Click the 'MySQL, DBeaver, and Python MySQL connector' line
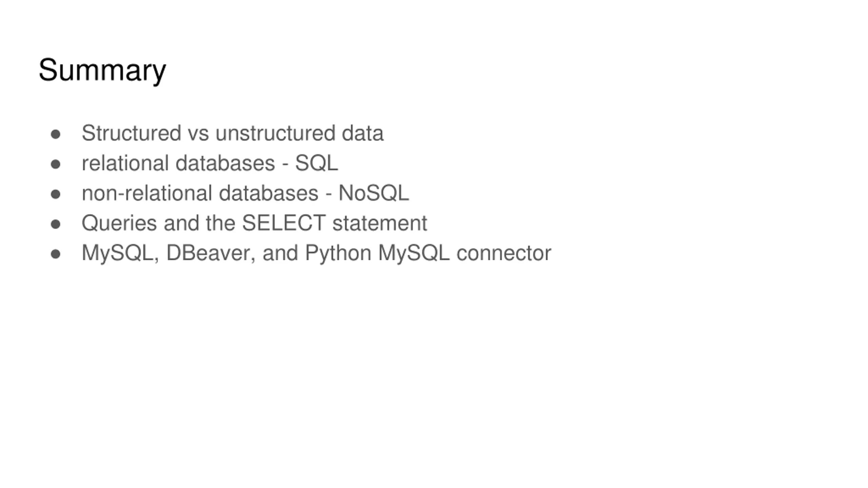 316,253
